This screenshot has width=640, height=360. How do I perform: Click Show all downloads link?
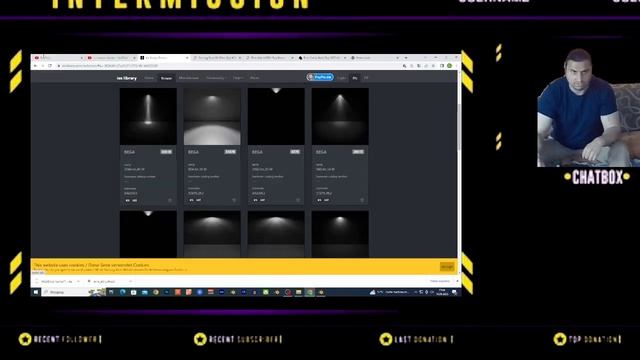coord(439,281)
